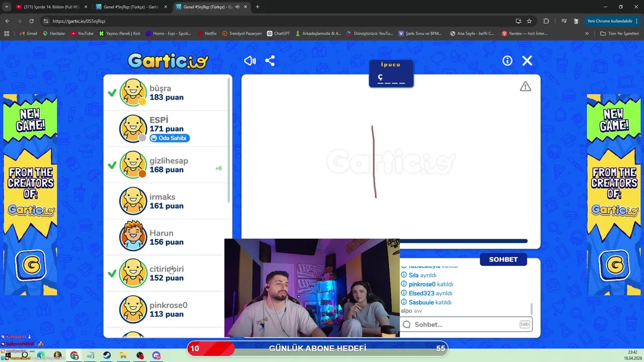This screenshot has height=362, width=644.
Task: Mute the Gartic.io game sound
Action: tap(250, 61)
